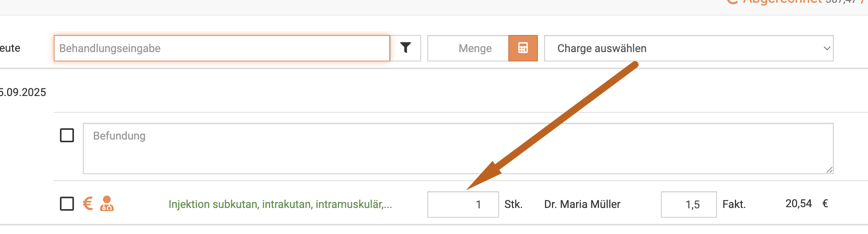The height and width of the screenshot is (234, 868).
Task: Tick the checkbox beside Befundung
Action: click(67, 135)
